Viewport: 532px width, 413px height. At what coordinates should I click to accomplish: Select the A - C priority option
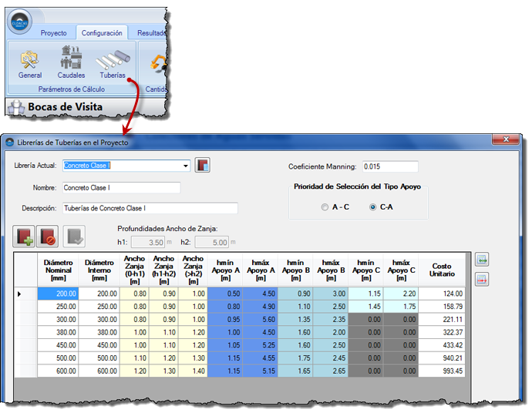tap(325, 207)
